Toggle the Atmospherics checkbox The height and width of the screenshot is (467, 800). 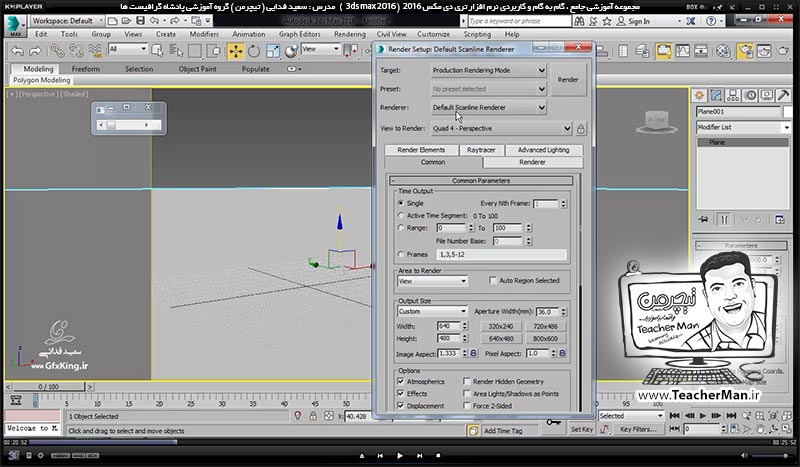point(401,381)
